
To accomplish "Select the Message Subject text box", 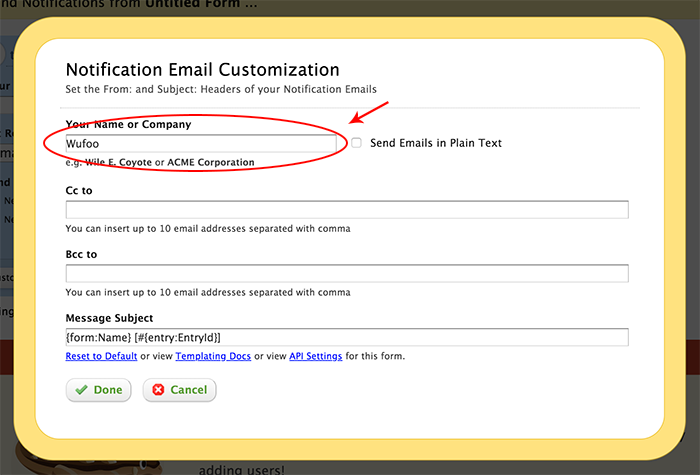I will 346,337.
